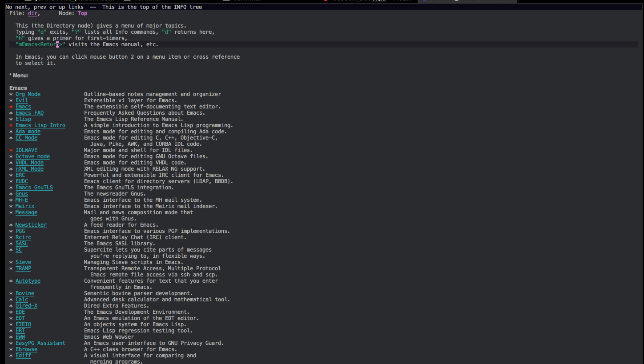Open the Message mode link
Image resolution: width=644 pixels, height=364 pixels.
26,212
